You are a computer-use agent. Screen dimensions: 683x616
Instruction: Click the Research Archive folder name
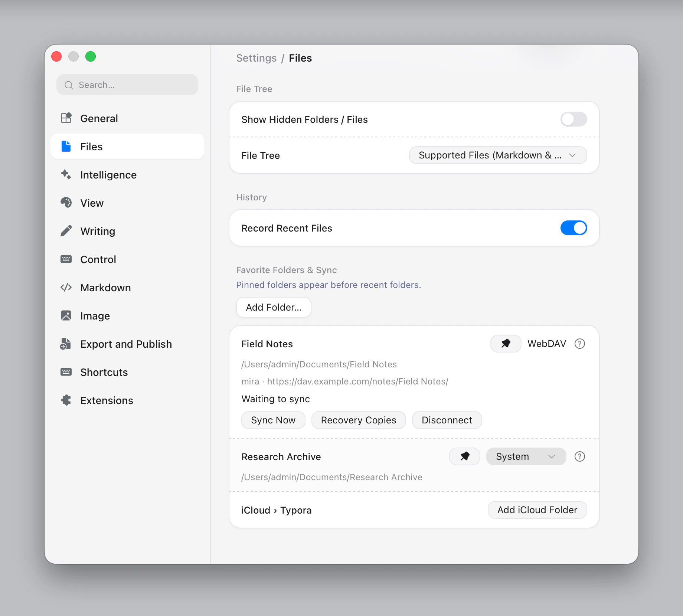tap(281, 457)
